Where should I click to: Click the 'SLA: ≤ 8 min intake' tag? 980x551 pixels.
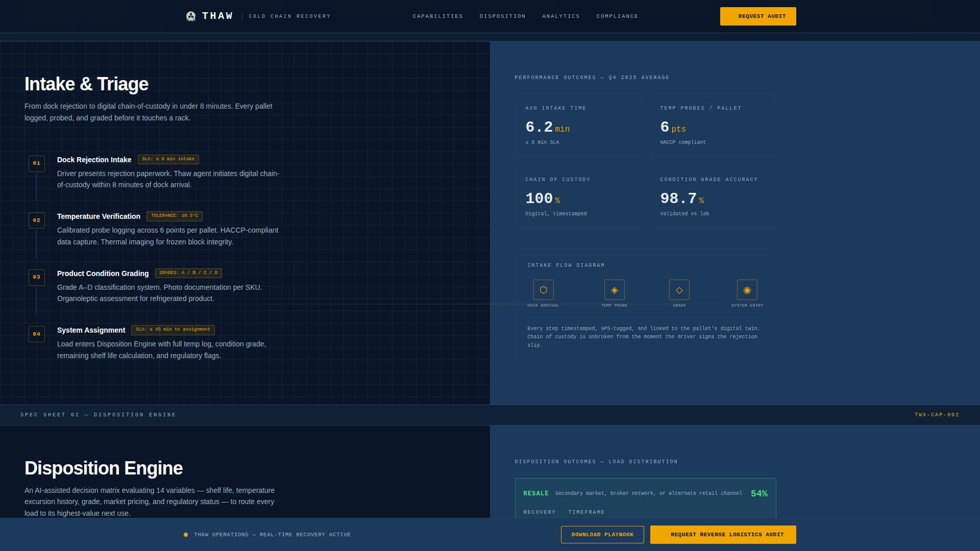pyautogui.click(x=168, y=159)
